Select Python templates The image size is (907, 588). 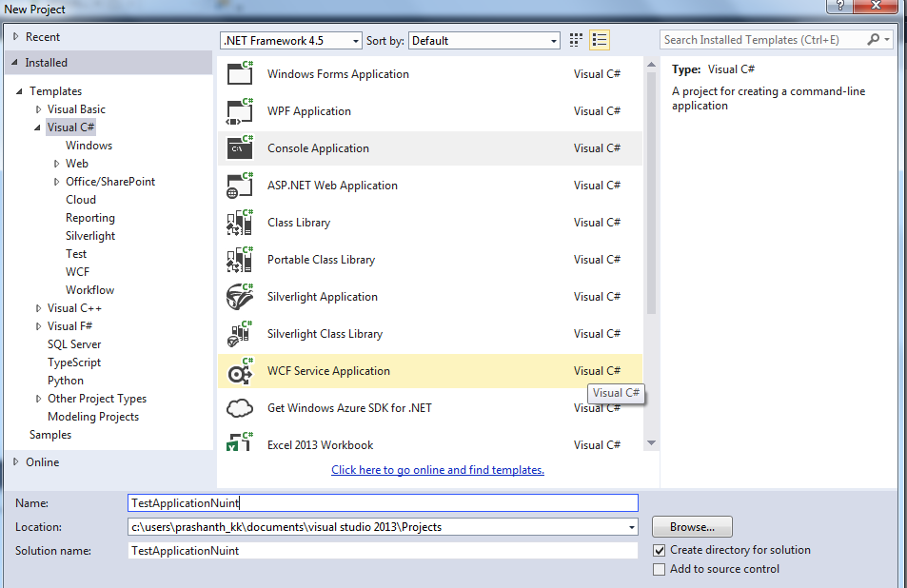pos(66,381)
